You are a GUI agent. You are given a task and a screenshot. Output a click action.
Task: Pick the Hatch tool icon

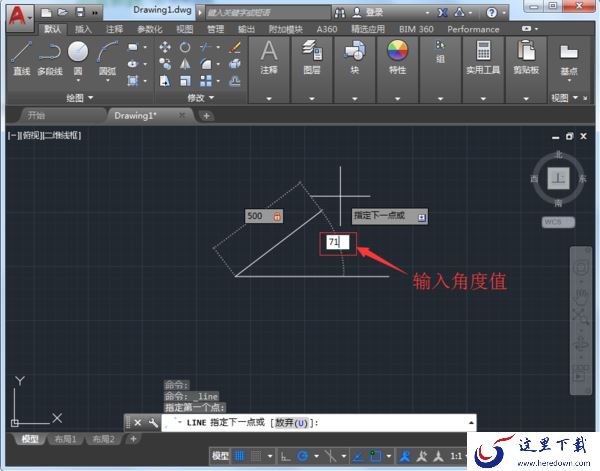(x=133, y=80)
